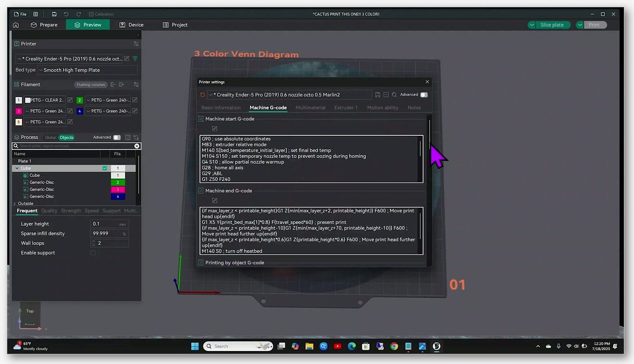Edit Machine start G-code with pencil icon
This screenshot has height=364, width=634.
tap(214, 129)
